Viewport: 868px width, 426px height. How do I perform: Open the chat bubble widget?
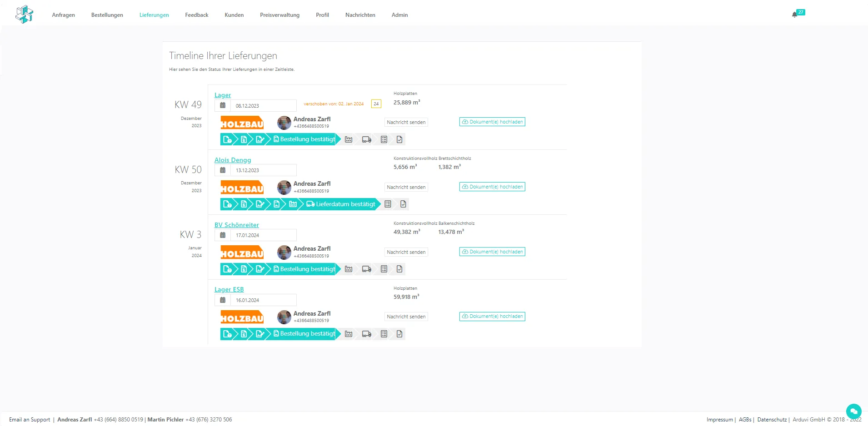[853, 411]
